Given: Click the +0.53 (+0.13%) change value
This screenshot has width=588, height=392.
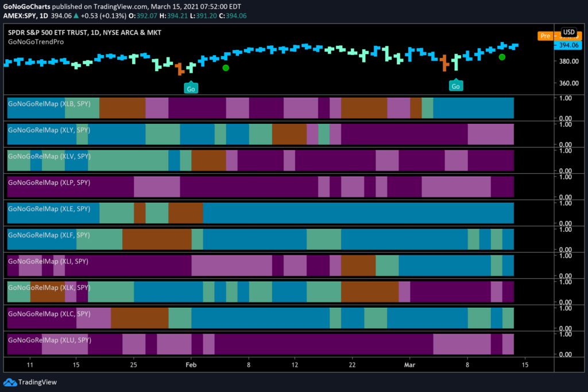Looking at the screenshot, I should 103,15.
